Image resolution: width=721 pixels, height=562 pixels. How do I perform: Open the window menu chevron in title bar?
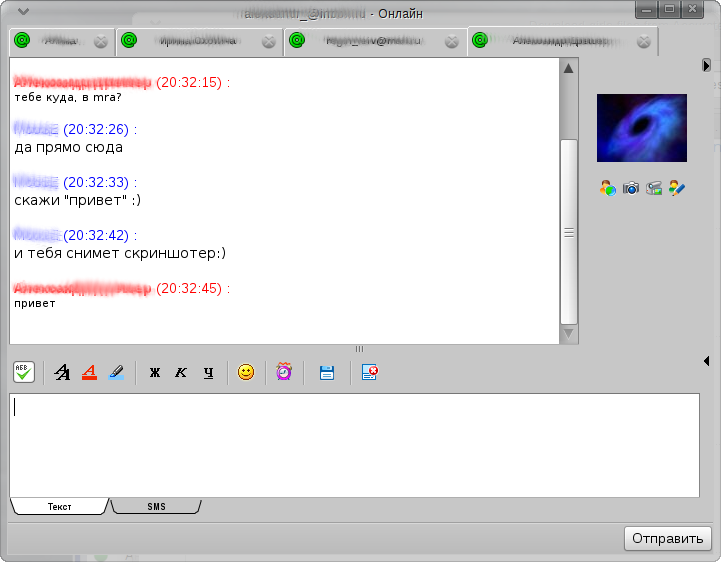[23, 11]
